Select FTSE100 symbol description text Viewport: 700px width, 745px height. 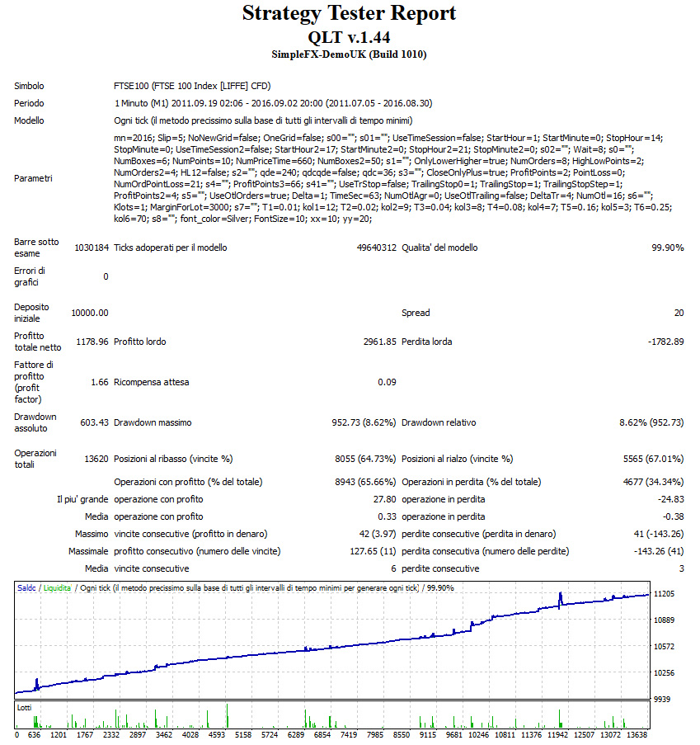pyautogui.click(x=192, y=86)
